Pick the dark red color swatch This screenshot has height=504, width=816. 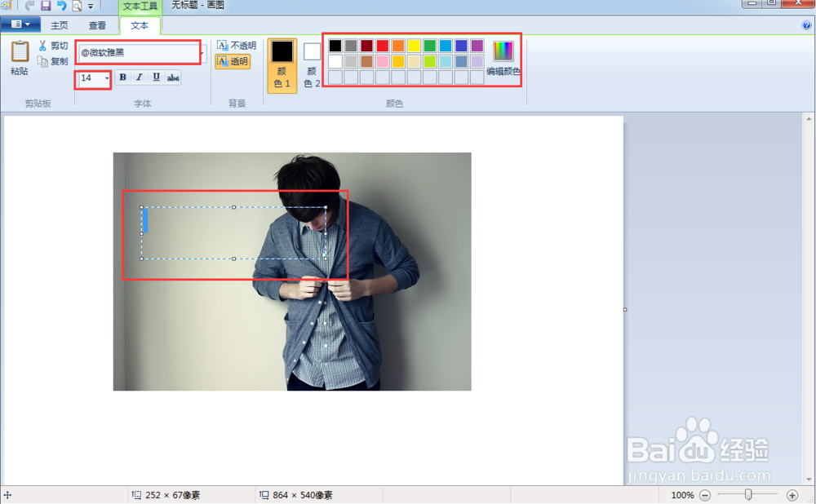point(367,46)
